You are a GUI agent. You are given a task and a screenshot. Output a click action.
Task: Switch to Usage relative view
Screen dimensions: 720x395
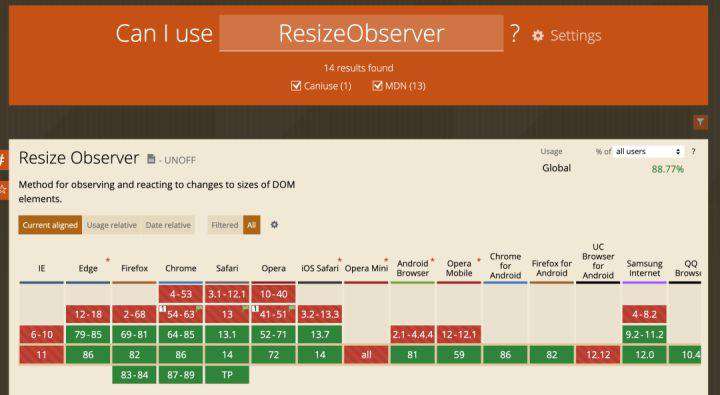click(112, 225)
